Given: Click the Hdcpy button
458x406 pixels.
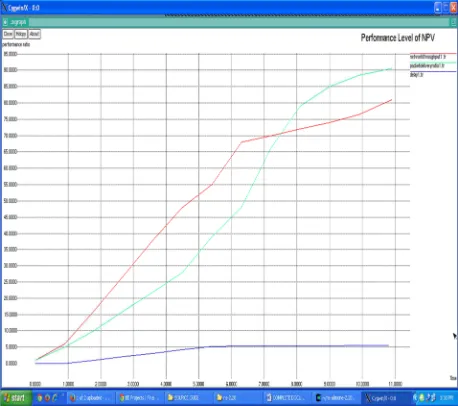Looking at the screenshot, I should click(21, 34).
